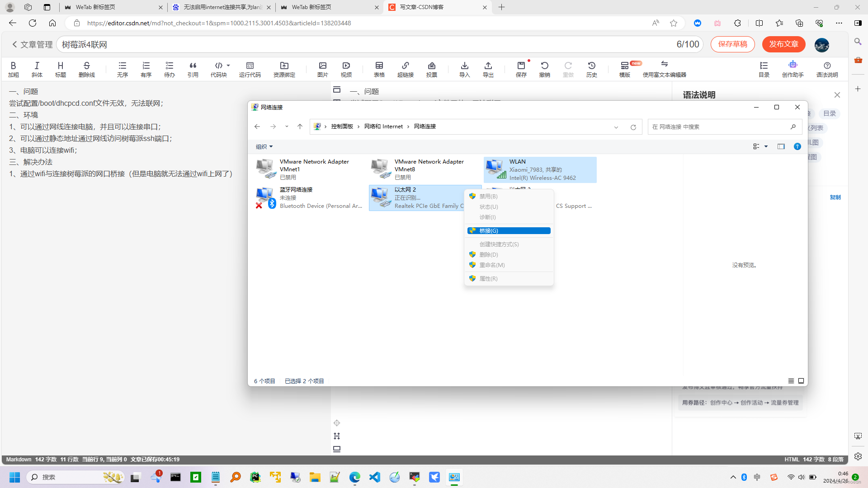
Task: Open the 创作助手 writing assistant
Action: [x=793, y=69]
